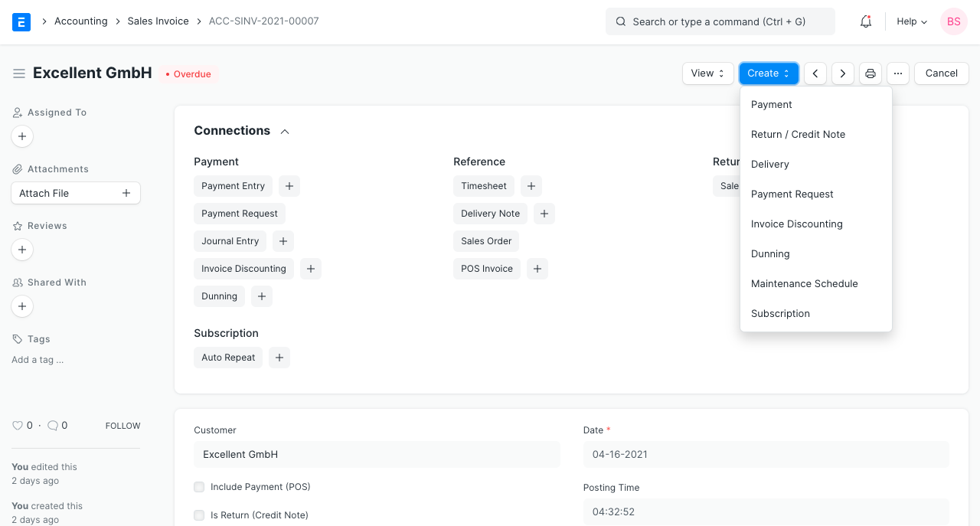
Task: Collapse the Connections section
Action: pos(284,131)
